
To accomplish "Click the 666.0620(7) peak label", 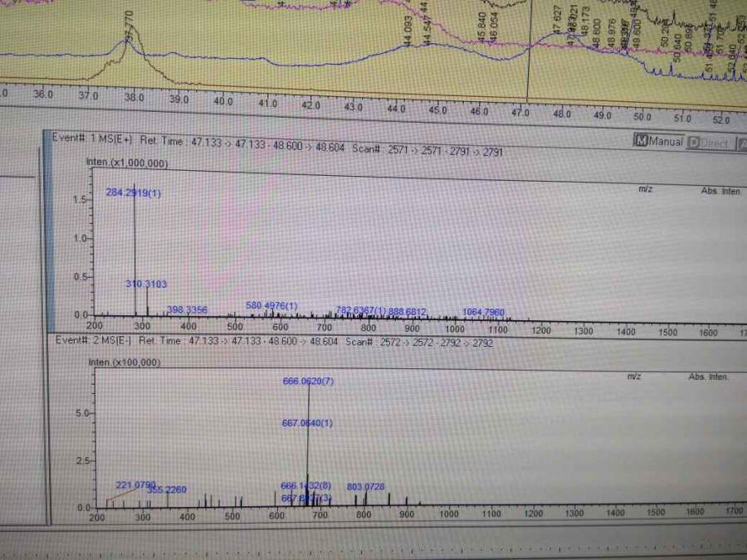I will point(308,382).
